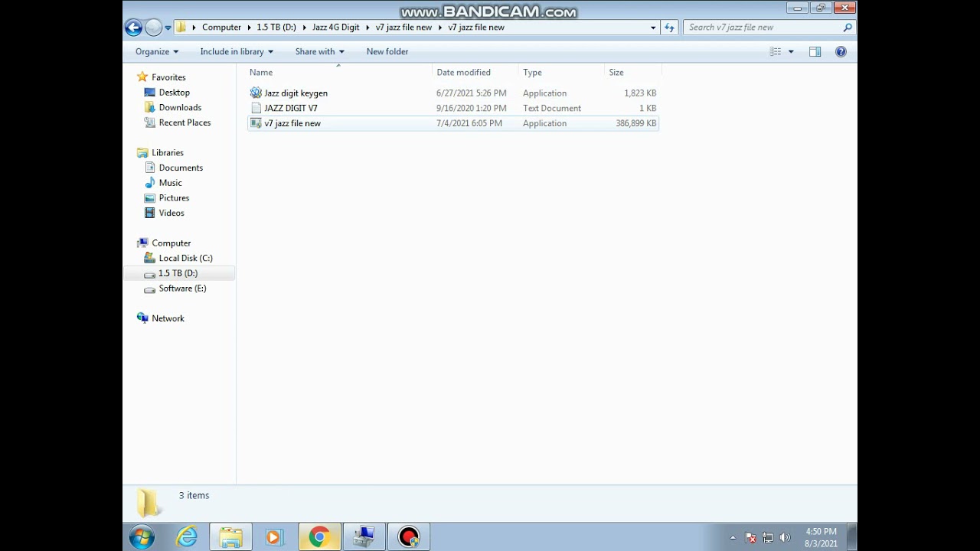Open the Windows Start menu
Image resolution: width=980 pixels, height=551 pixels.
(142, 537)
